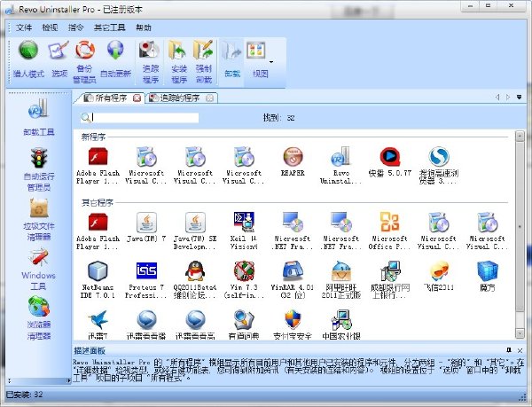The image size is (532, 407).
Task: Click the Found: 32 (找到) label
Action: pos(278,118)
